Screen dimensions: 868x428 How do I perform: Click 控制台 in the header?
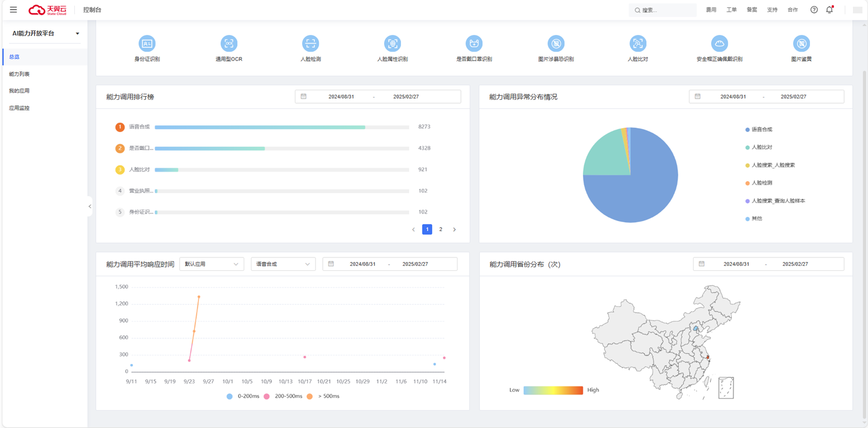[93, 10]
